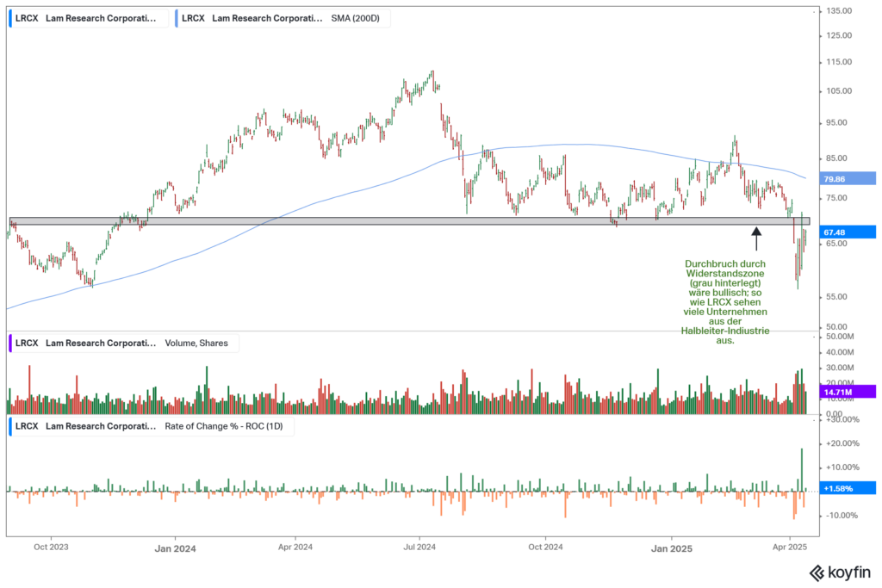
Task: Click the 55.00 price axis label
Action: 835,297
